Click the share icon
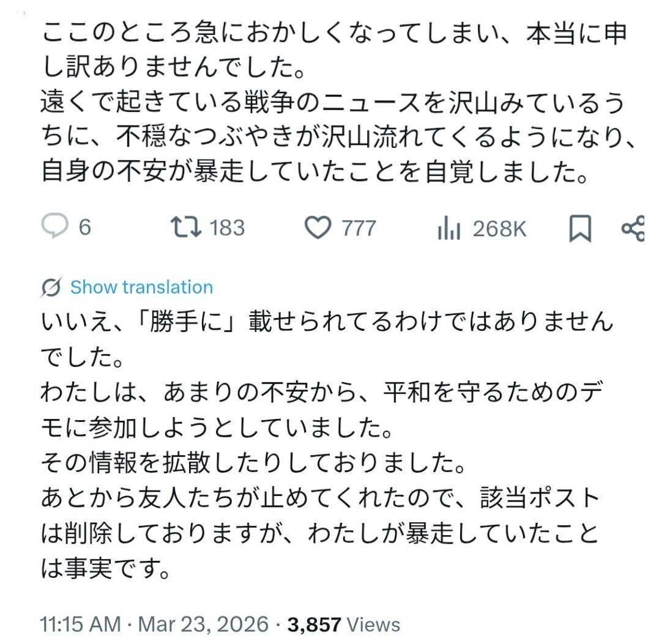The width and height of the screenshot is (659, 644). point(633,229)
